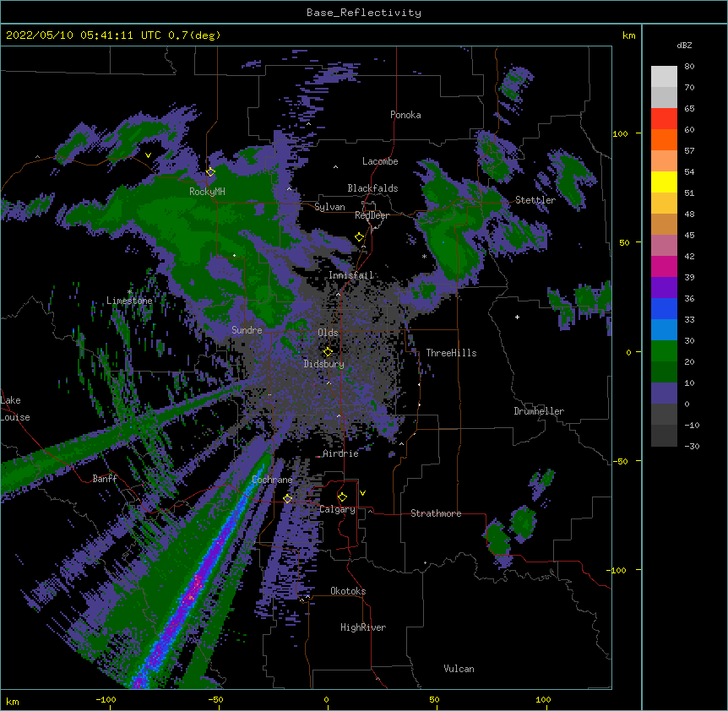Click the 80 value on the dBZ legend
This screenshot has height=711, width=728.
click(x=689, y=67)
